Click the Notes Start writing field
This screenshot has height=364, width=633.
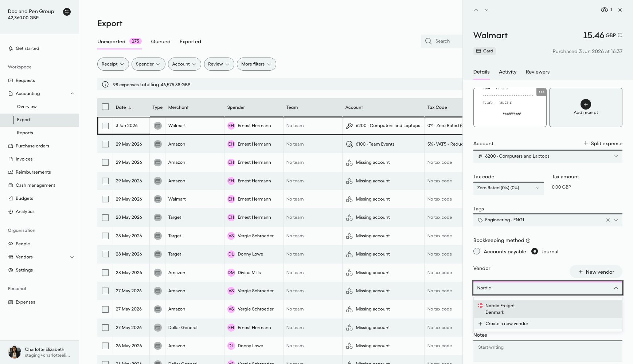(548, 352)
